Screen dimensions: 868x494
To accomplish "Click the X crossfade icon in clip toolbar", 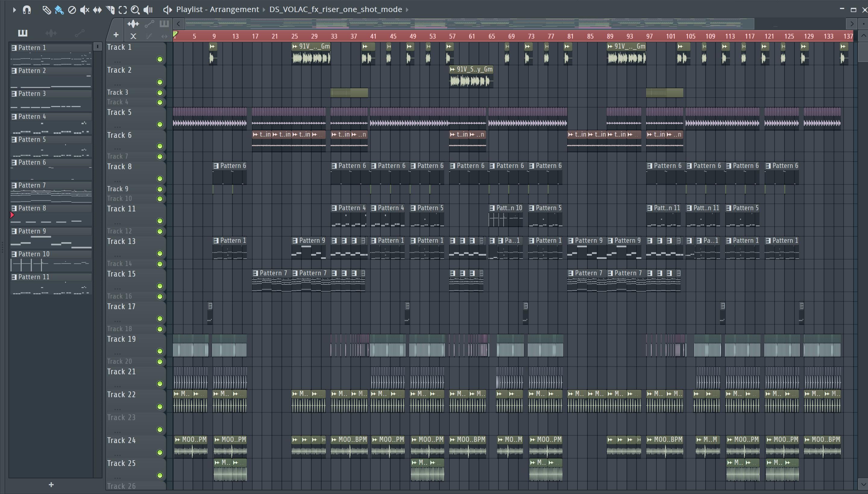I will click(x=133, y=36).
